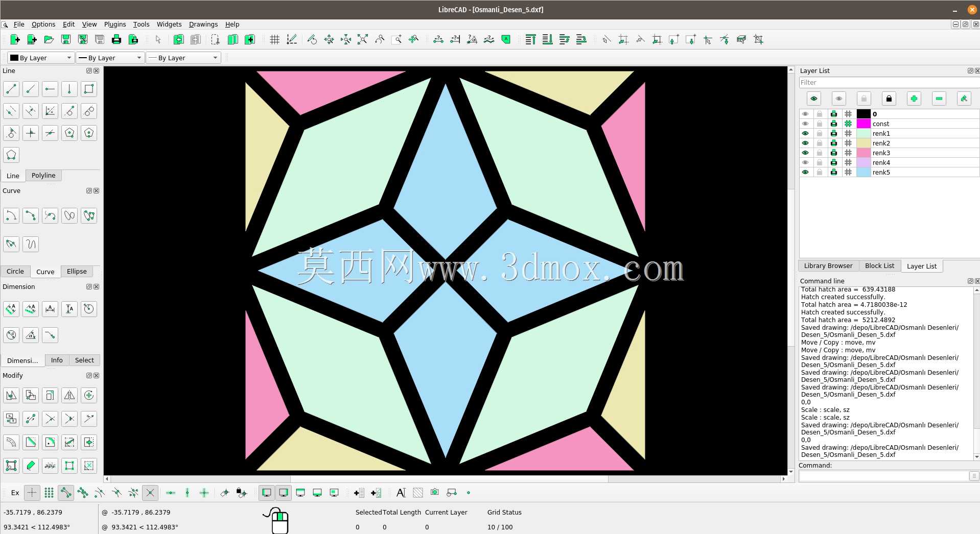The width and height of the screenshot is (980, 534).
Task: Click the Print Preview icon
Action: point(133,39)
